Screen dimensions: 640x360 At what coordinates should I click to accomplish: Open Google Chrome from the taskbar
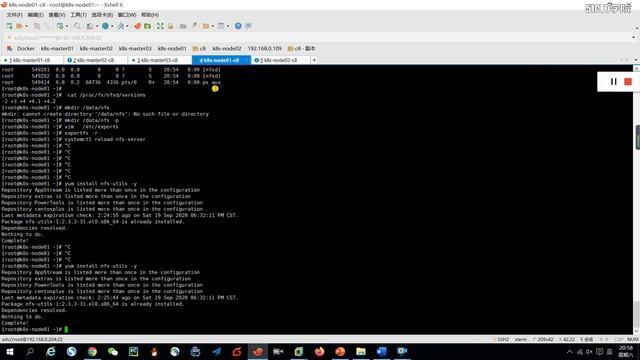coord(92,351)
